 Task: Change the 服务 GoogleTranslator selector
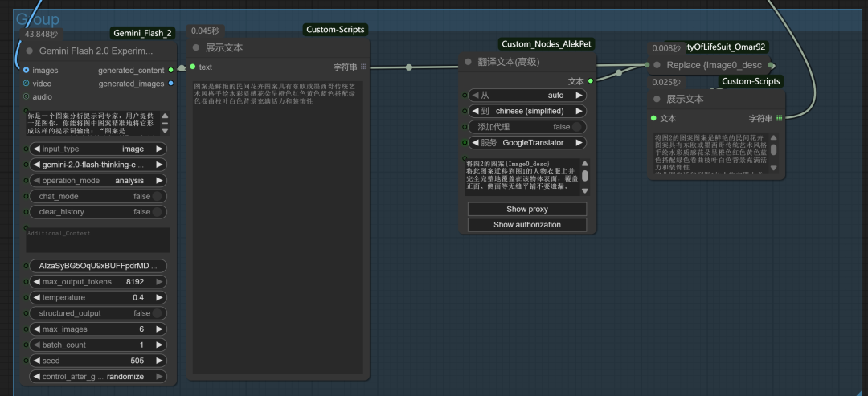click(x=527, y=143)
